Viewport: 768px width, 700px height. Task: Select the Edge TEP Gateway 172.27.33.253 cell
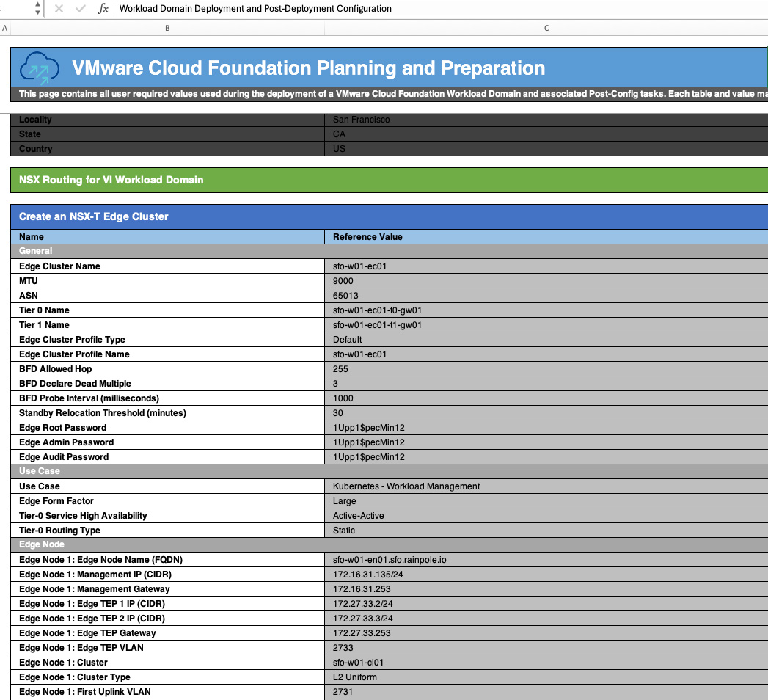click(x=546, y=633)
